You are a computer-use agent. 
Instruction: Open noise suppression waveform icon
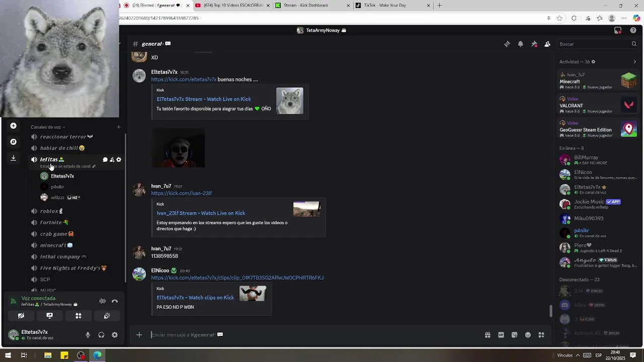(x=103, y=301)
